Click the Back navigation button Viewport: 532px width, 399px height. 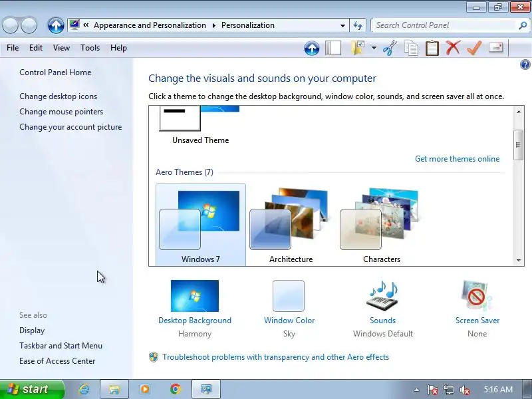[10, 25]
